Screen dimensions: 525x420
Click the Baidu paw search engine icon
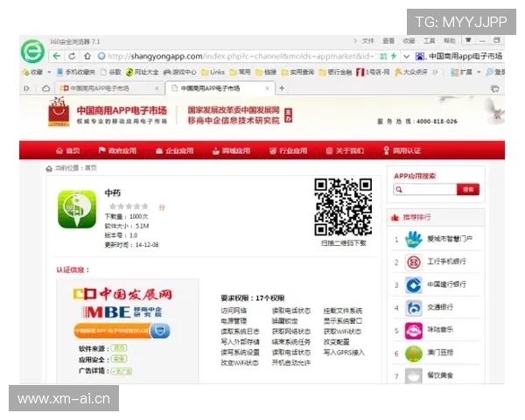pyautogui.click(x=420, y=56)
